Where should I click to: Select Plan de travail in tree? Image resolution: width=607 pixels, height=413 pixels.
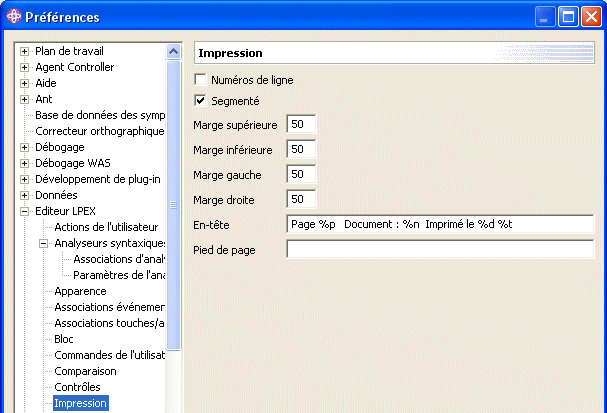click(x=69, y=51)
